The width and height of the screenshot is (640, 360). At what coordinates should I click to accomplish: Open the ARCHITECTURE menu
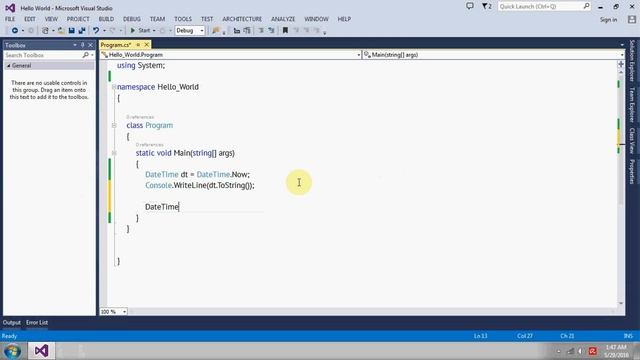pos(242,19)
